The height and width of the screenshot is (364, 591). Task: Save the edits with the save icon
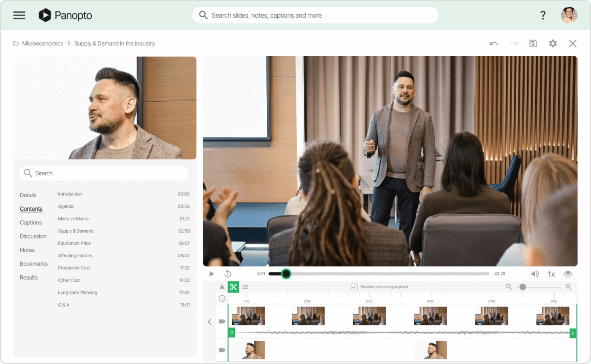point(533,43)
